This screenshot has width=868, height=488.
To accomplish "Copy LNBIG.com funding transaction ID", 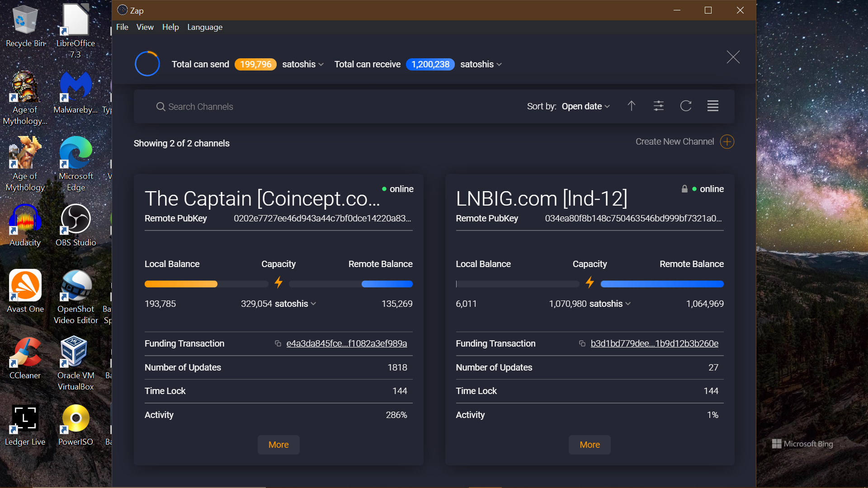I will 582,344.
